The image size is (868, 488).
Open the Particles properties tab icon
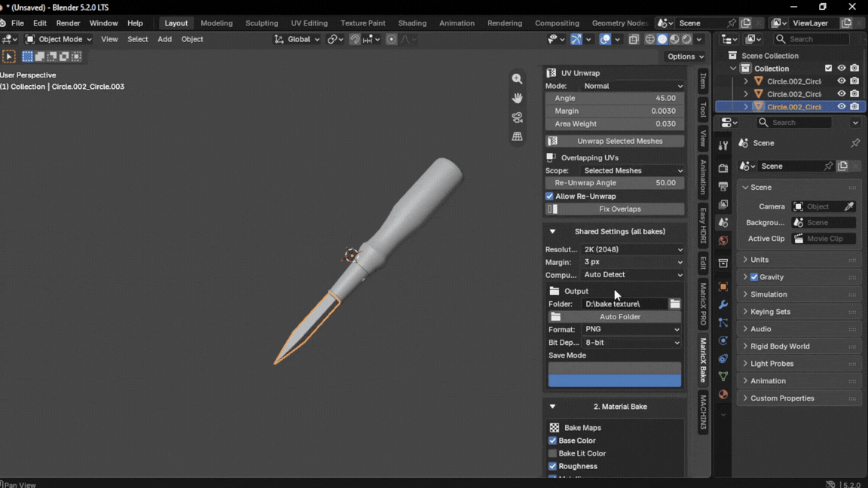[x=723, y=322]
